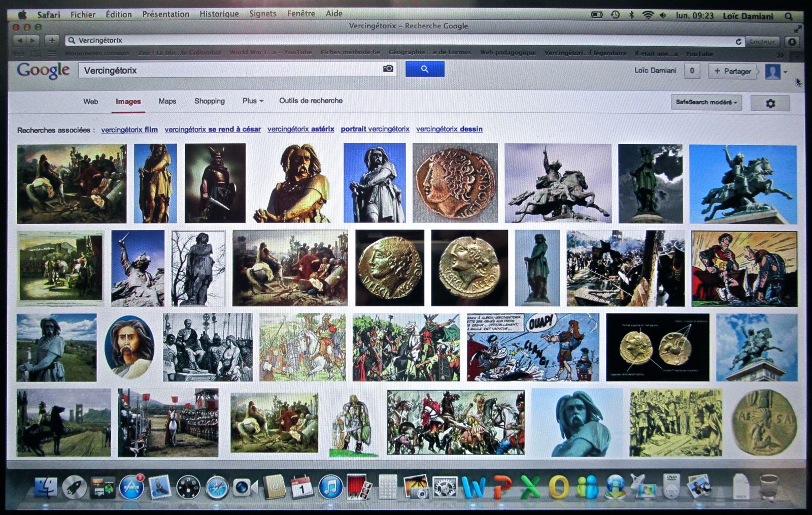The height and width of the screenshot is (515, 812).
Task: Go forward with the Safari forward arrow
Action: point(33,40)
